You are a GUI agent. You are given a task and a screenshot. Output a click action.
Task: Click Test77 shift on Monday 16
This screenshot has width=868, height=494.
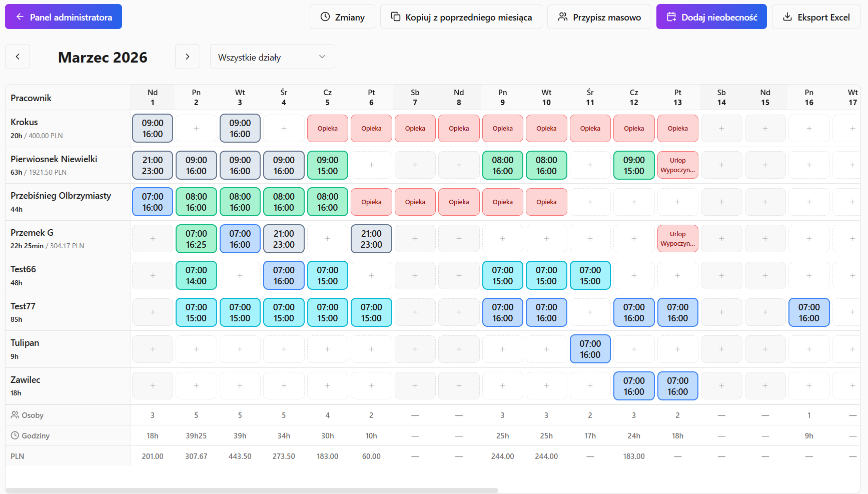pos(809,312)
